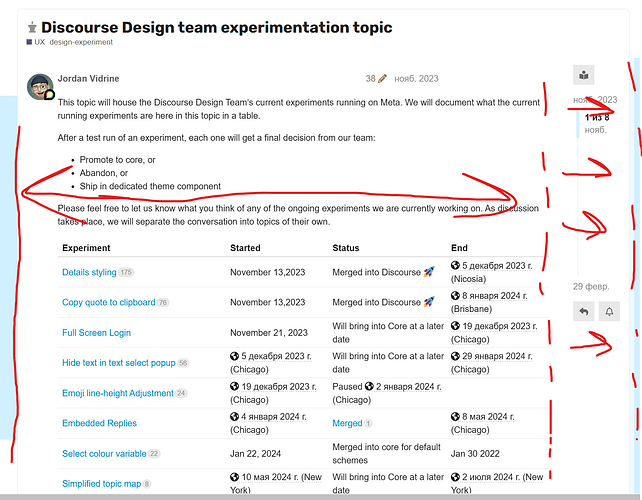This screenshot has height=500, width=642.
Task: Open the Select colour variable link
Action: point(104,454)
